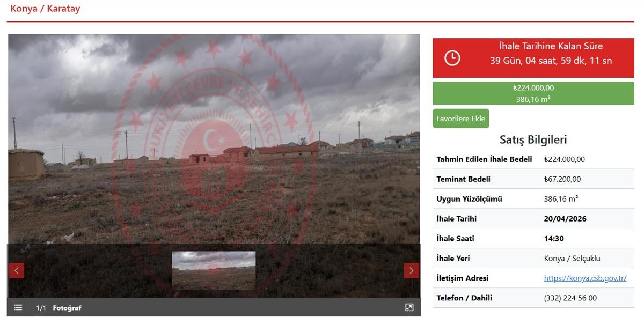
Task: Click the next photo arrow
Action: coord(411,270)
